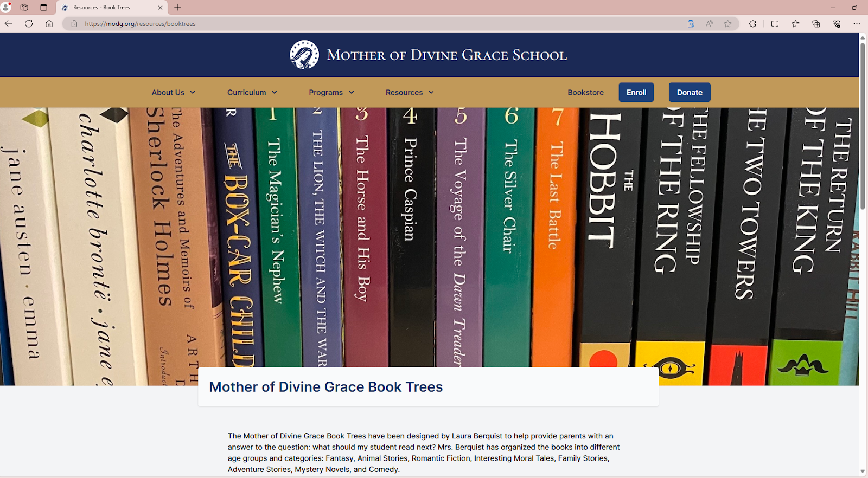Go to browser home icon
Screen dimensions: 868x478
(x=49, y=23)
